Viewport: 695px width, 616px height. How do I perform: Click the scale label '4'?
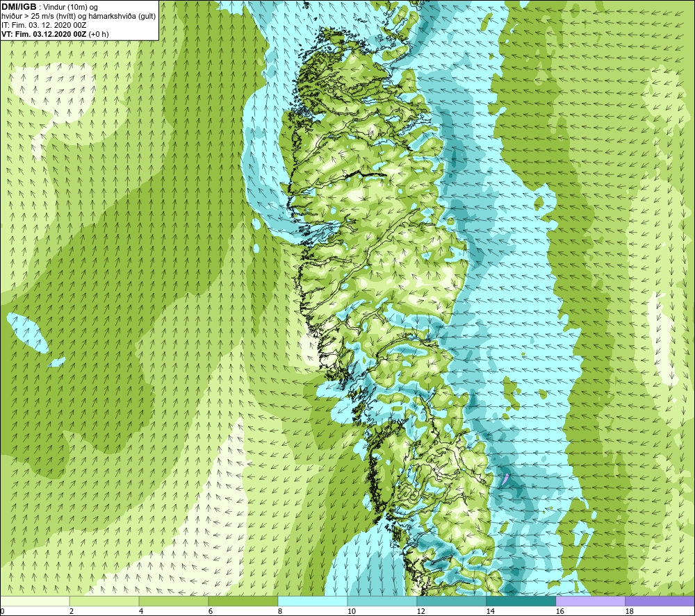click(x=141, y=611)
